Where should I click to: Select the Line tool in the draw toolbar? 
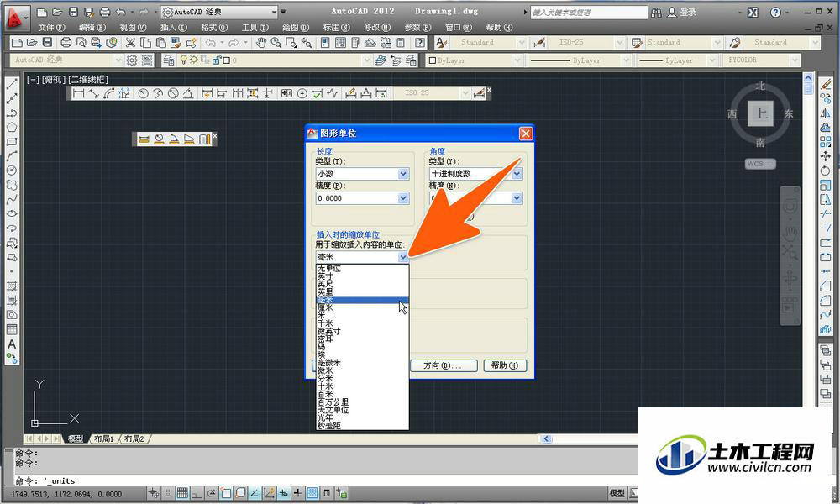pos(12,84)
